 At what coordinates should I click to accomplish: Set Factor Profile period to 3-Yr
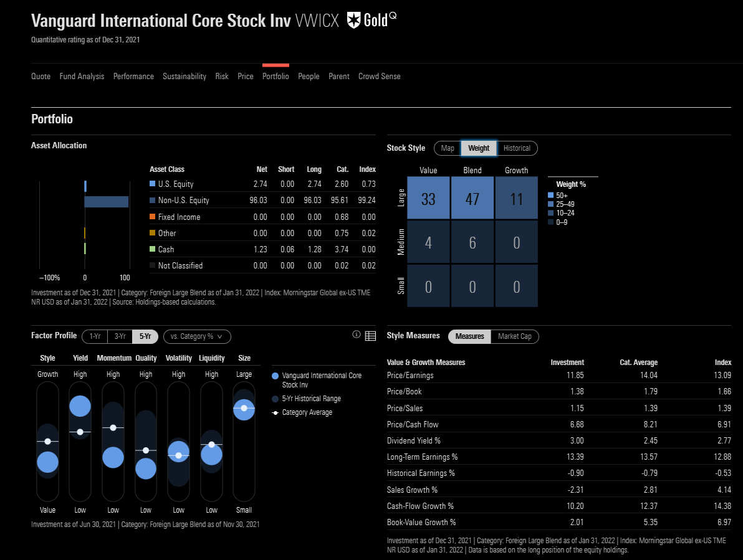click(x=120, y=336)
